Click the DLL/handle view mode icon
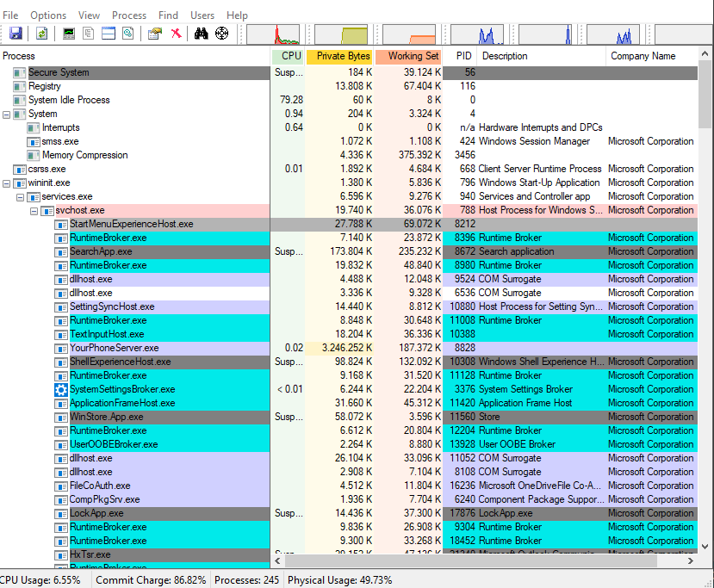Image resolution: width=714 pixels, height=588 pixels. point(128,34)
